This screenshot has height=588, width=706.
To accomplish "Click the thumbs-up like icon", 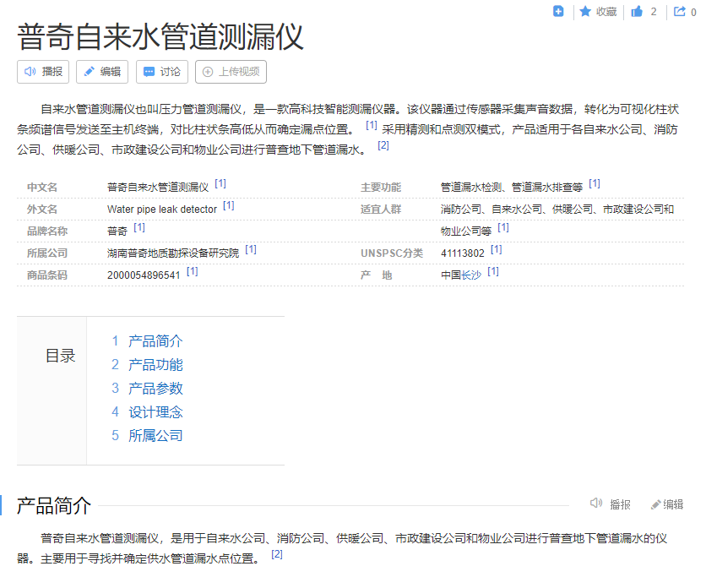I will pos(637,11).
